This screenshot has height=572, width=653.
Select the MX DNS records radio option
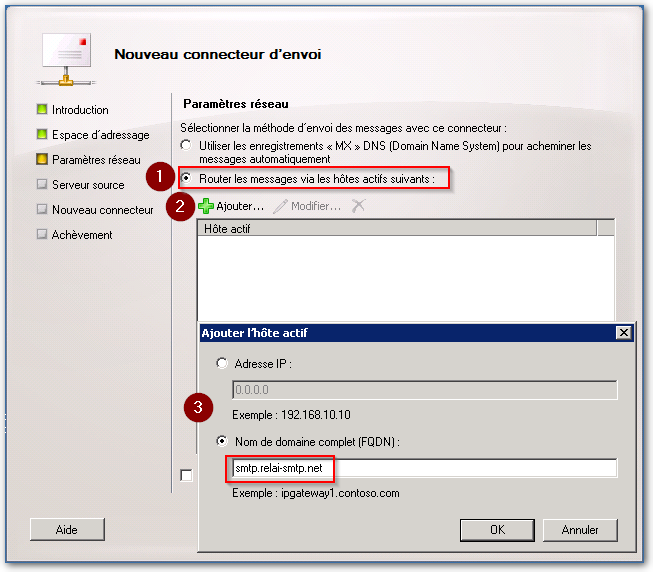pyautogui.click(x=186, y=145)
